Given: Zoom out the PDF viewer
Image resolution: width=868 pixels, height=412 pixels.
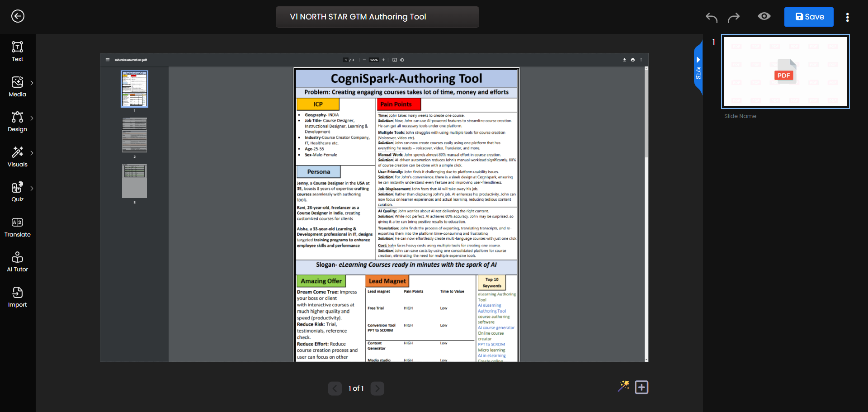Looking at the screenshot, I should click(364, 60).
